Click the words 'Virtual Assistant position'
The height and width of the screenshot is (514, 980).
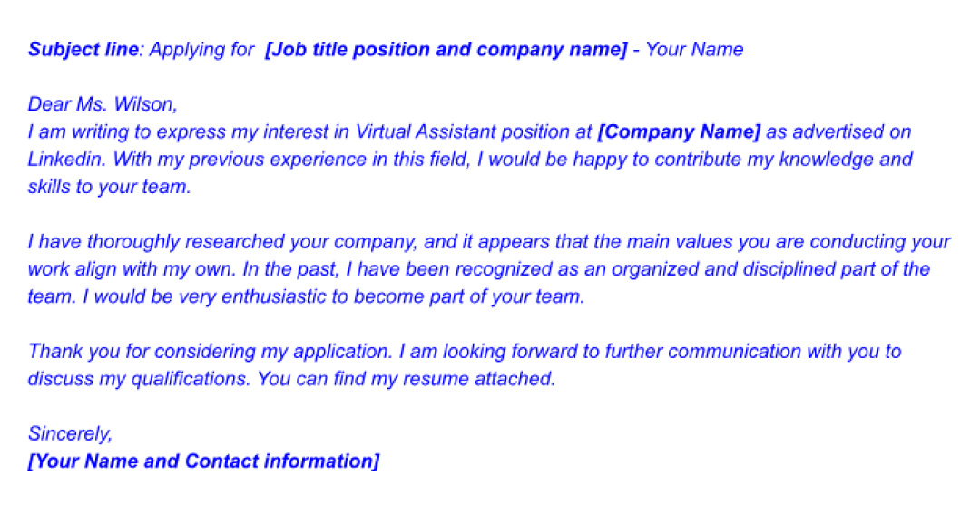point(473,131)
